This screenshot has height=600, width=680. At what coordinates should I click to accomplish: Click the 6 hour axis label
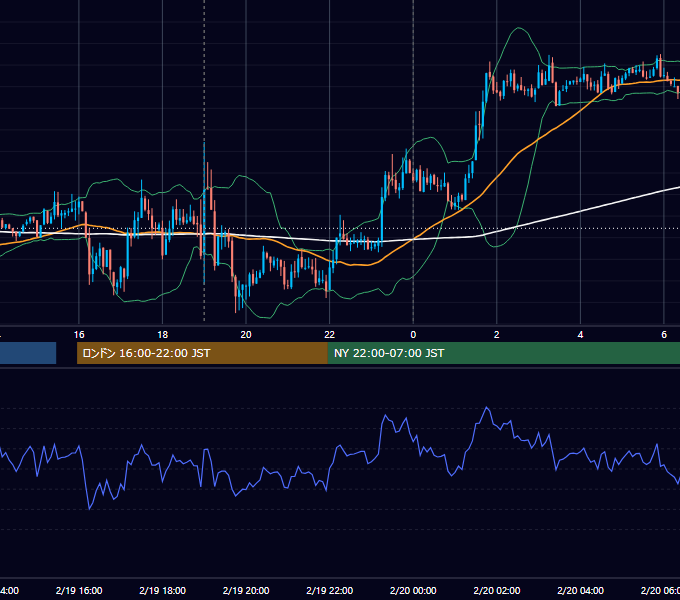click(x=664, y=335)
